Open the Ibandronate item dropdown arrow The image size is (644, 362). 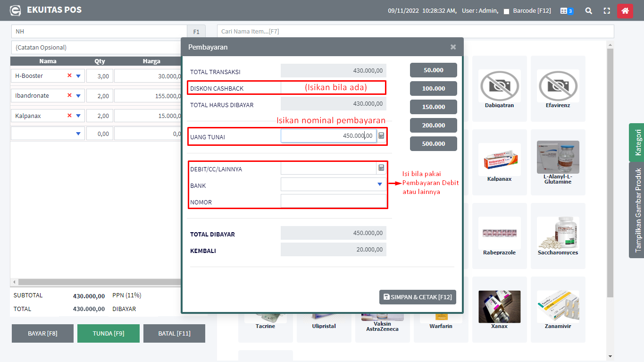pyautogui.click(x=78, y=96)
